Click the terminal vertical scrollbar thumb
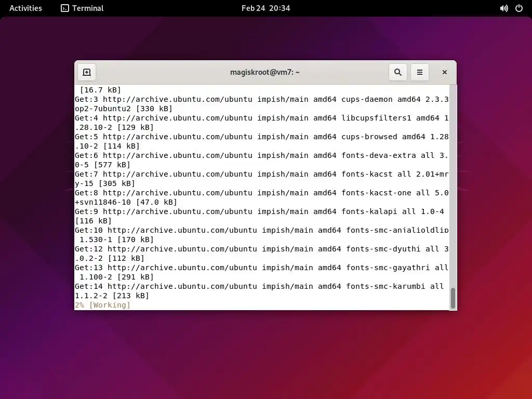This screenshot has height=399, width=532. click(x=453, y=298)
